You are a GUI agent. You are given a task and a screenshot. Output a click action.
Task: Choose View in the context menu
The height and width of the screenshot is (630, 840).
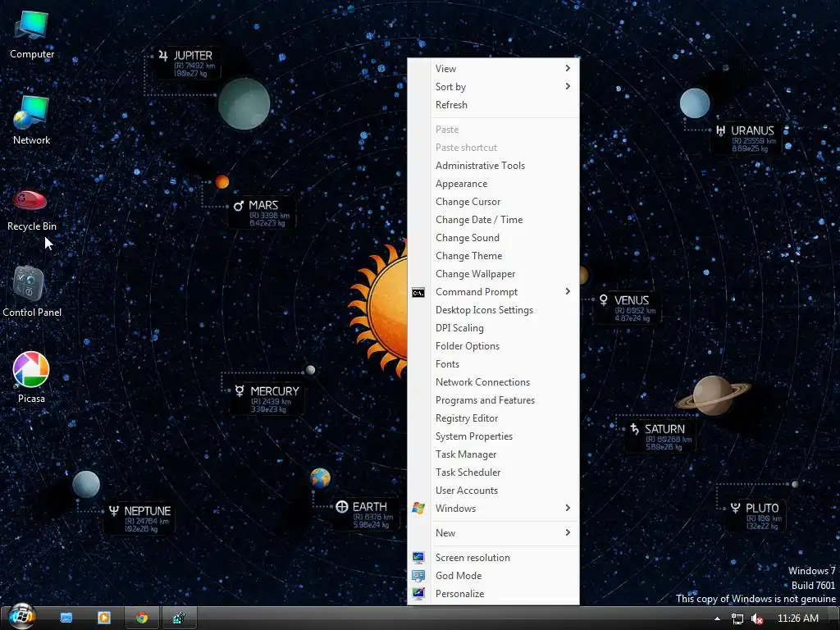[493, 69]
